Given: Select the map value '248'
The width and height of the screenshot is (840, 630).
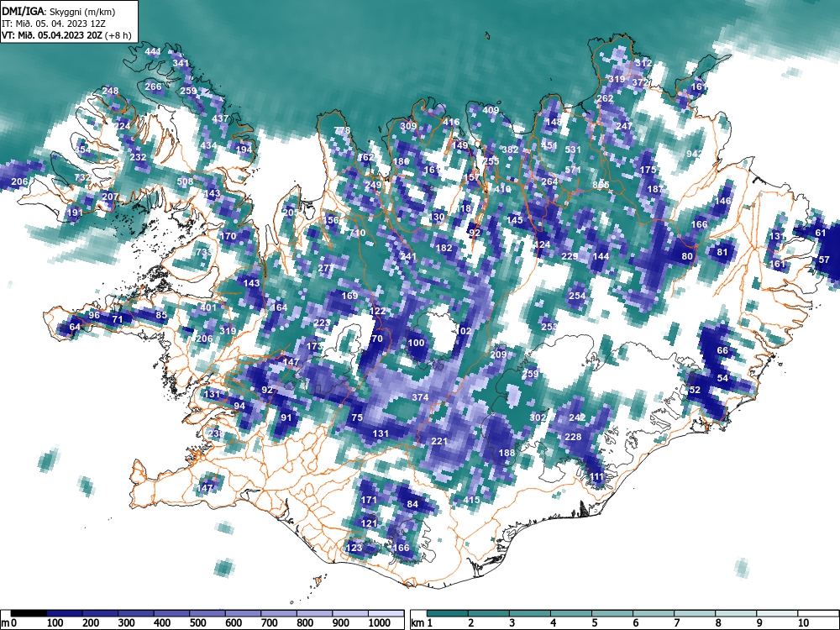Looking at the screenshot, I should coord(110,91).
